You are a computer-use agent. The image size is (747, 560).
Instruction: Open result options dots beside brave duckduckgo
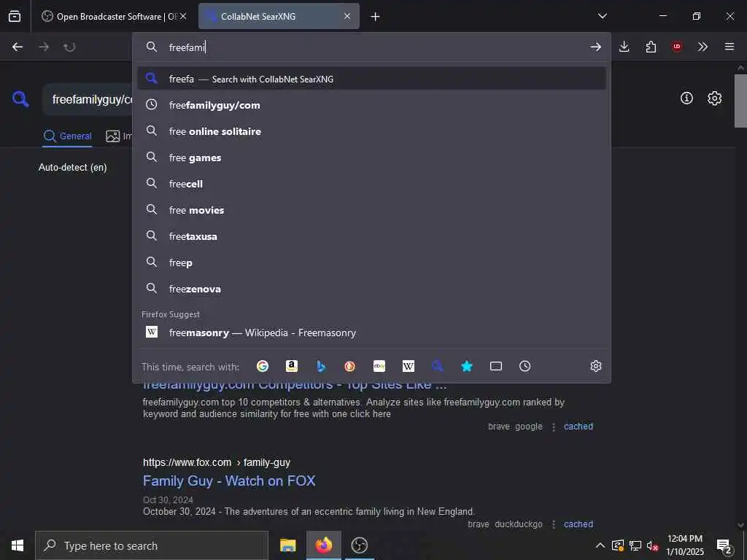554,524
